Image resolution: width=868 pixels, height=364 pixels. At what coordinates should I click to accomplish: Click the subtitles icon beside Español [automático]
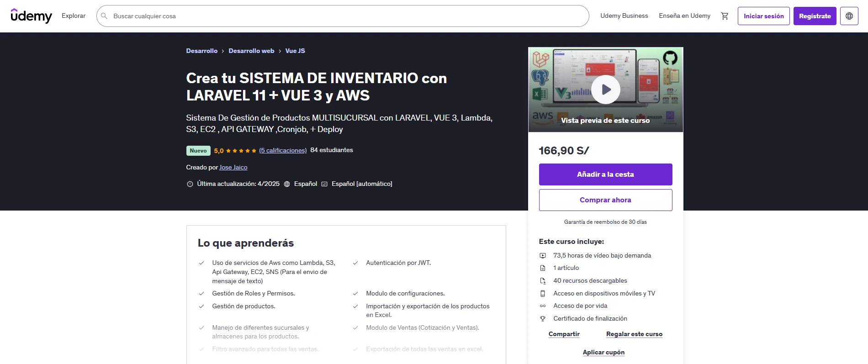coord(324,184)
